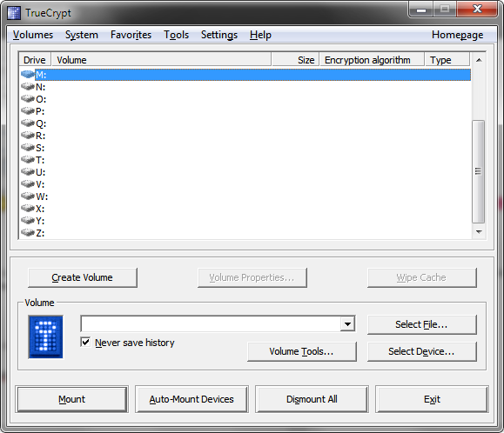The width and height of the screenshot is (504, 433).
Task: Uncheck the Never save history checkbox
Action: [85, 343]
